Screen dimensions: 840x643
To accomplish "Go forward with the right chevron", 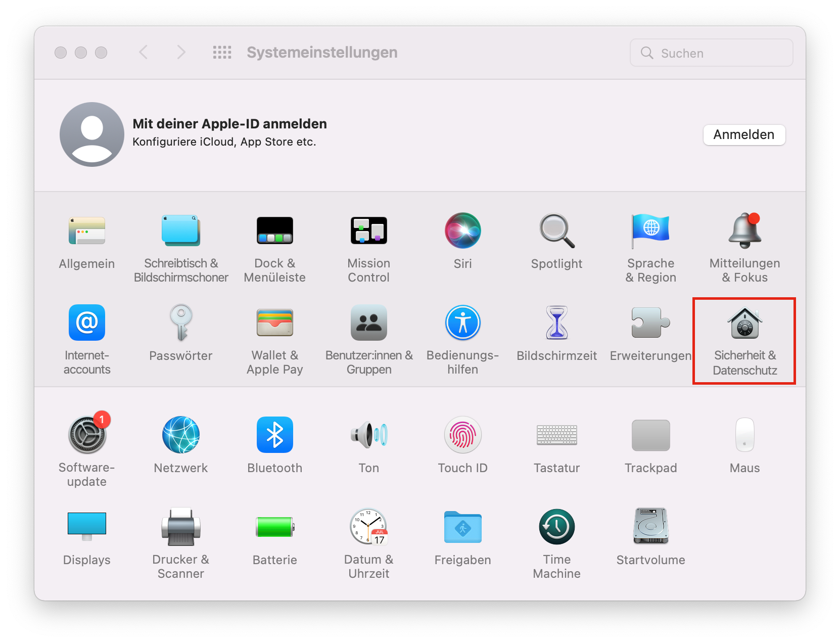I will pos(181,52).
